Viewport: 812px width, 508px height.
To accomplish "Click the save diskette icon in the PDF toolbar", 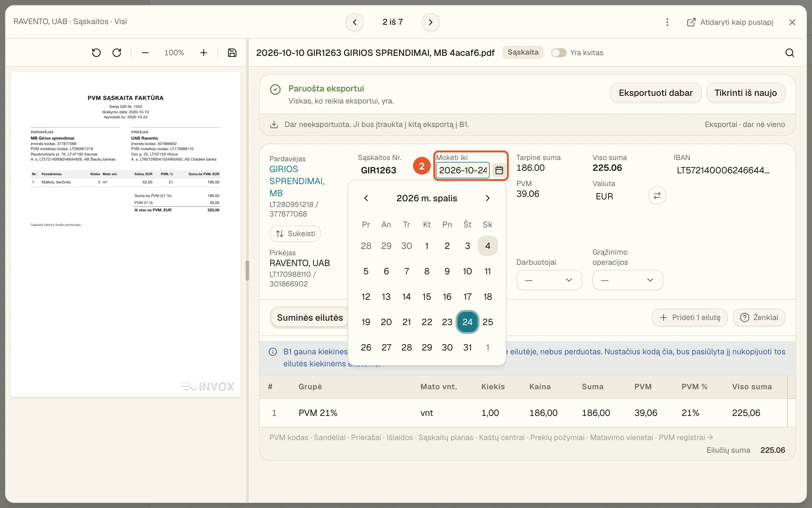I will [x=232, y=53].
